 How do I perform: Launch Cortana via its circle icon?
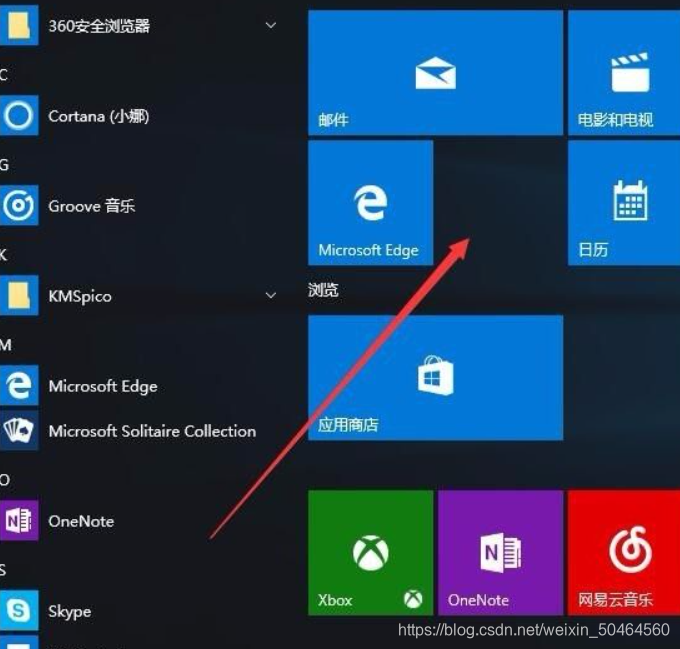pyautogui.click(x=19, y=116)
